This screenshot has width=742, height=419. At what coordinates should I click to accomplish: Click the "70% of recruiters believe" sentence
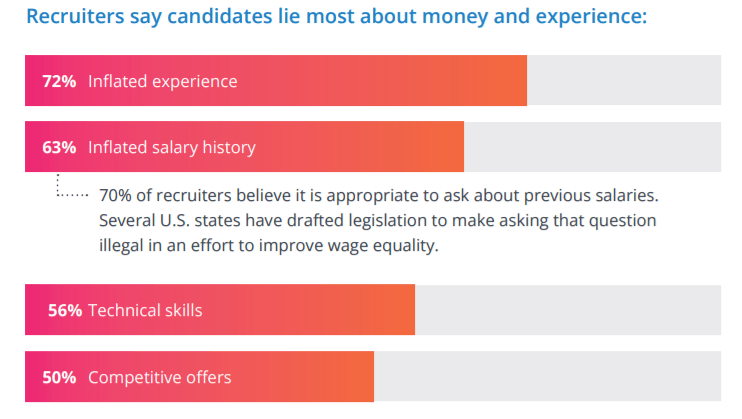379,194
